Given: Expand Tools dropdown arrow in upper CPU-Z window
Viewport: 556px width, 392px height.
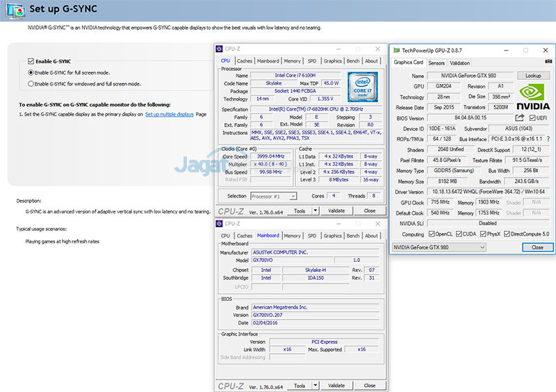Looking at the screenshot, I should coord(315,211).
